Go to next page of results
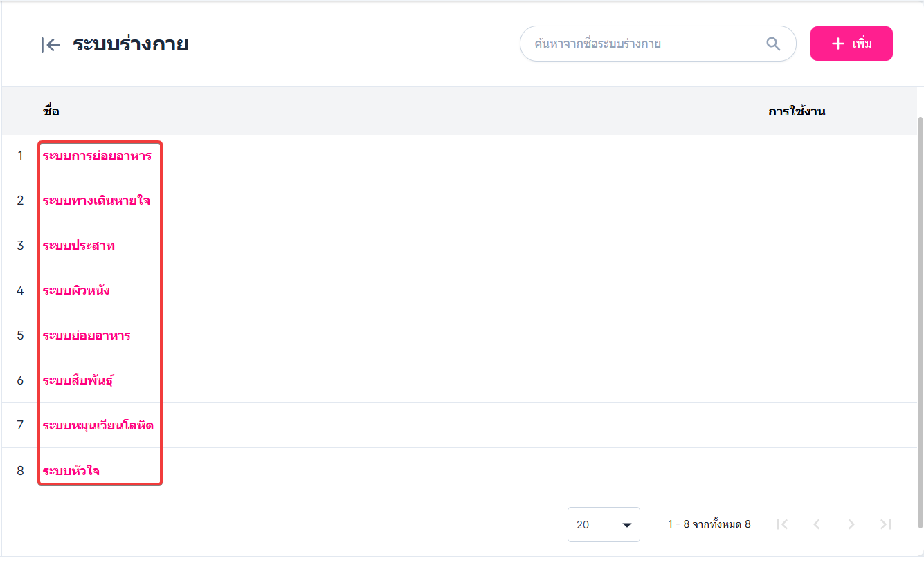924x565 pixels. coord(851,524)
